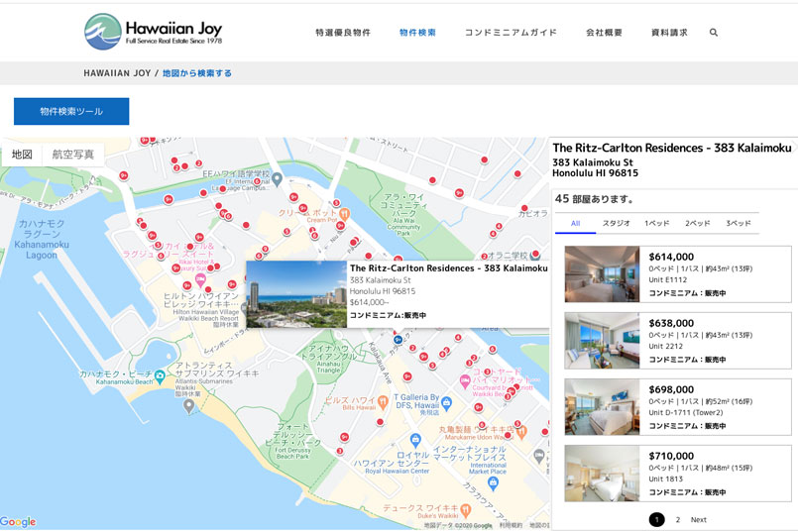Switch map to 地図 view
The height and width of the screenshot is (532, 798).
(x=22, y=155)
